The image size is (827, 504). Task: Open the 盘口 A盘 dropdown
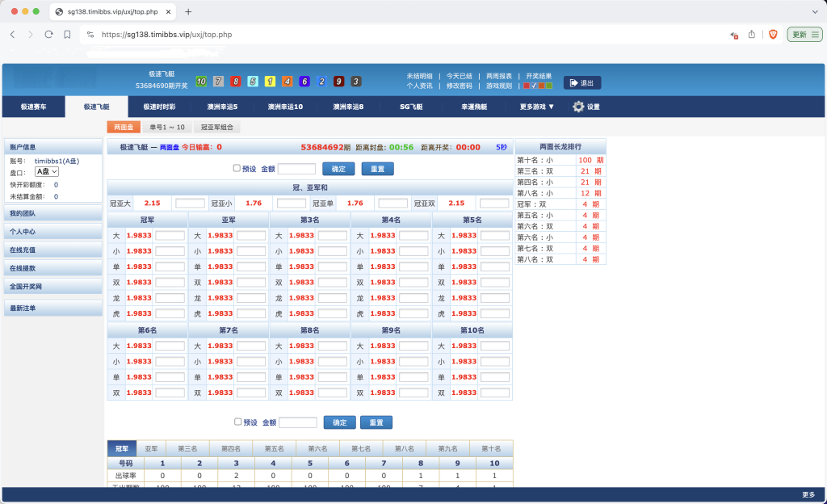pyautogui.click(x=47, y=172)
